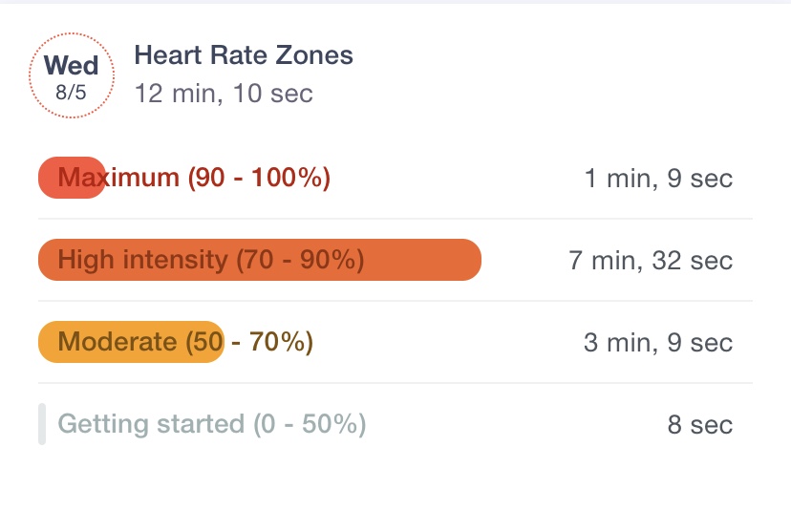Click the 12 min, 10 sec total duration

[x=224, y=94]
